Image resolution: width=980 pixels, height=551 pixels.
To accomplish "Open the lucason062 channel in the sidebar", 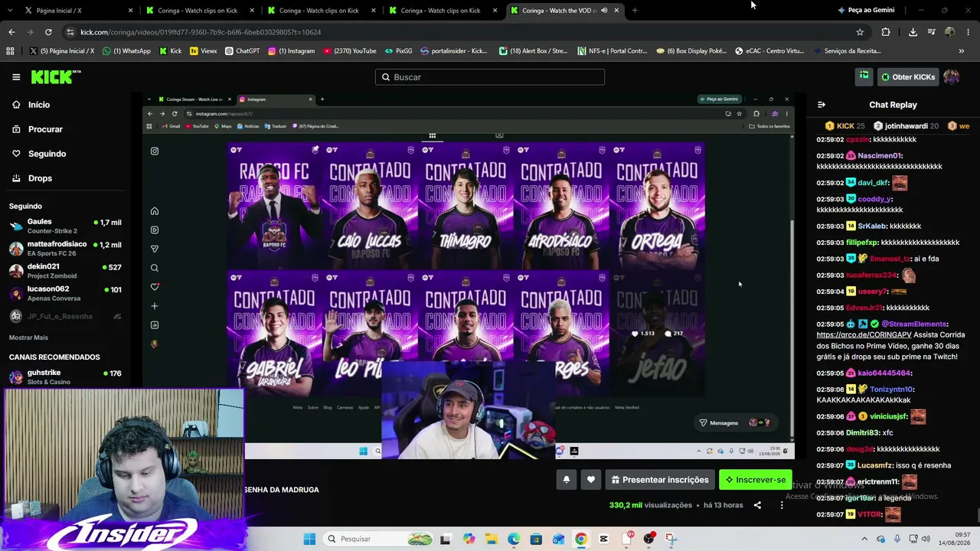I will (x=65, y=293).
